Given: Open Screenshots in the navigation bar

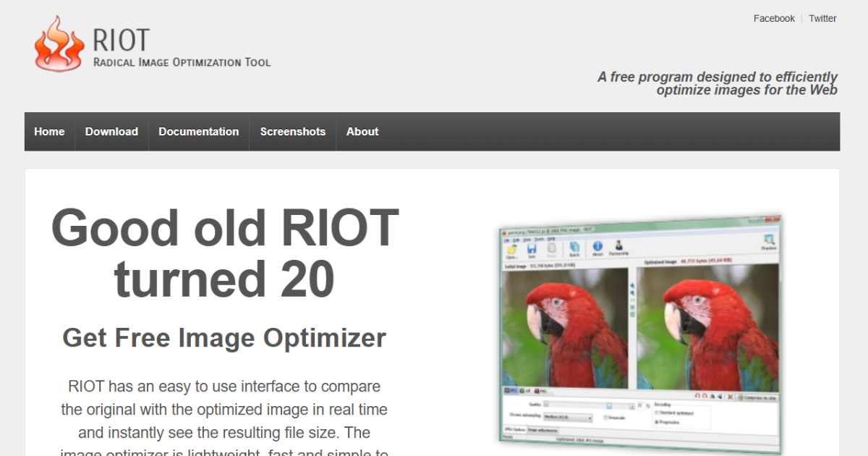Looking at the screenshot, I should [x=293, y=132].
